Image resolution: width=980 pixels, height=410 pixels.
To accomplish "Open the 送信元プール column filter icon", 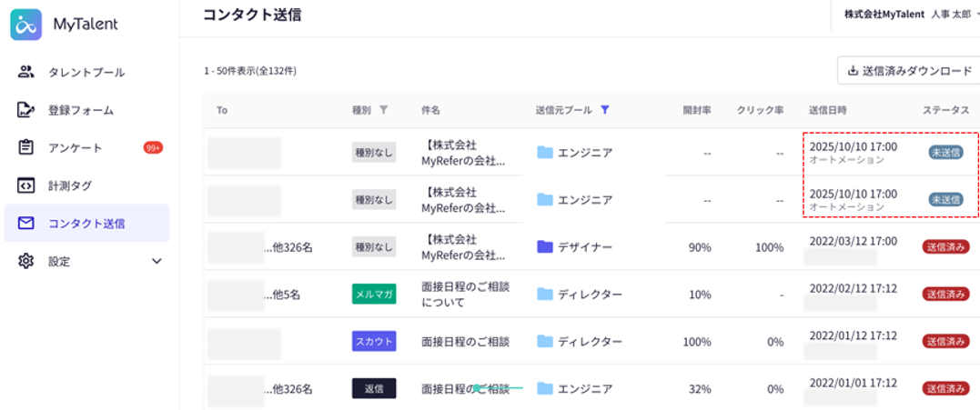I will (x=605, y=110).
